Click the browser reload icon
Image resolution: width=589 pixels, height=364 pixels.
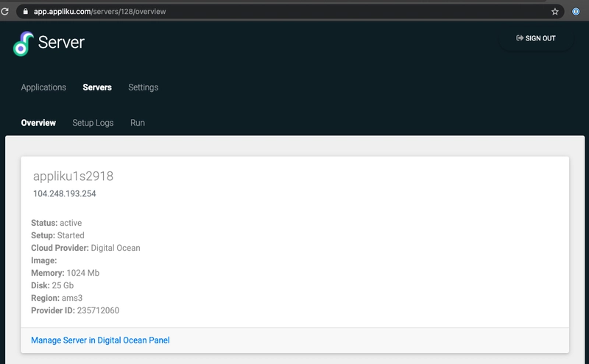5,11
